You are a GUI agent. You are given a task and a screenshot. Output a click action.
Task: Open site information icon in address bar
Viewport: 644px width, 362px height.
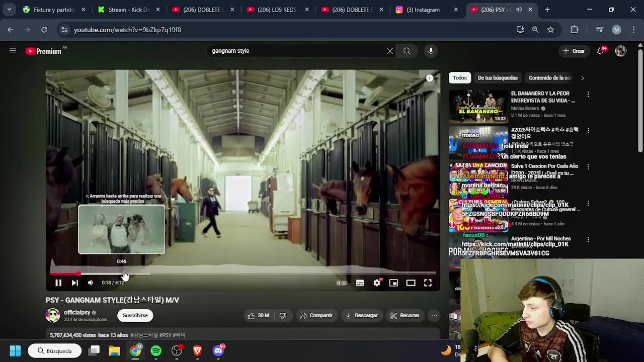(64, 30)
